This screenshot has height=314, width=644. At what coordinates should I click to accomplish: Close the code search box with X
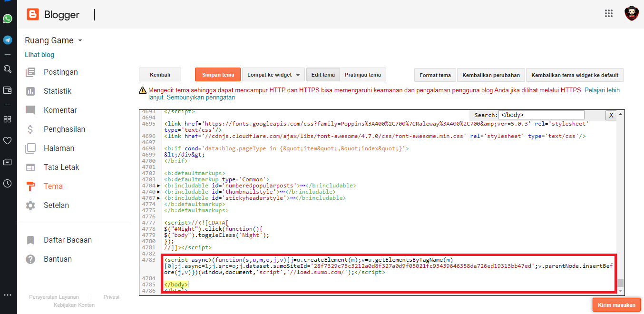tap(611, 115)
